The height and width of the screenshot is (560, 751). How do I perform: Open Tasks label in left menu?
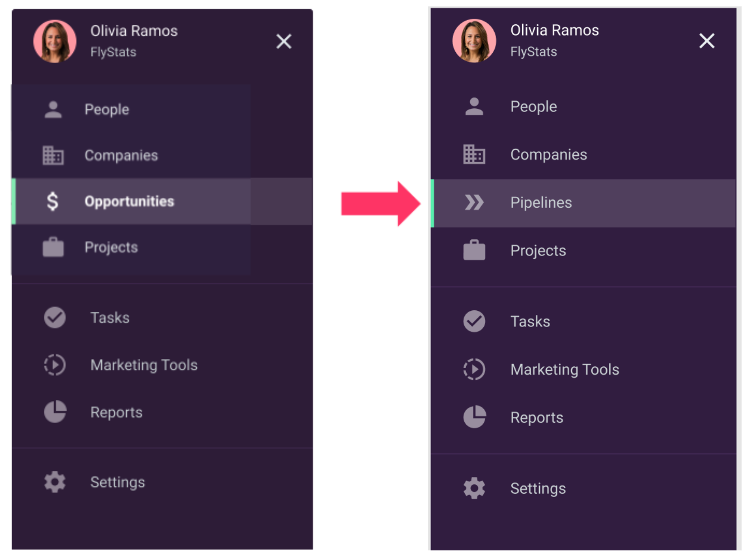click(x=110, y=318)
